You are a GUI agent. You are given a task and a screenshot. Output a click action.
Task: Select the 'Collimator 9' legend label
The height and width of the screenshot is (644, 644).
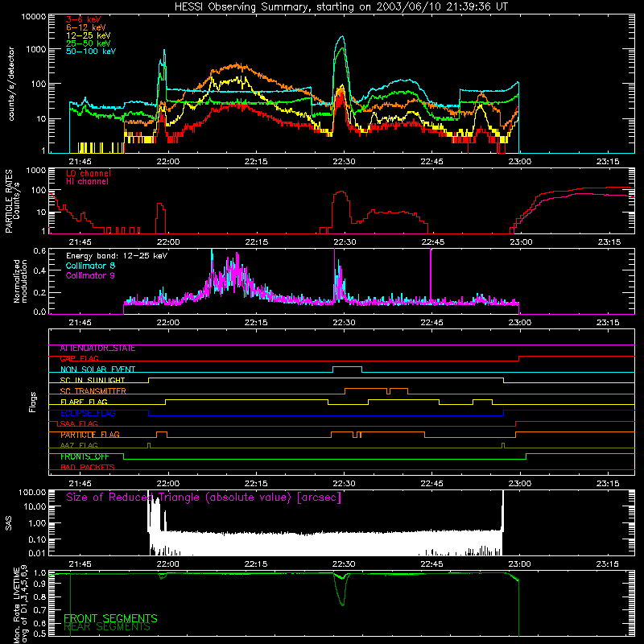90,275
